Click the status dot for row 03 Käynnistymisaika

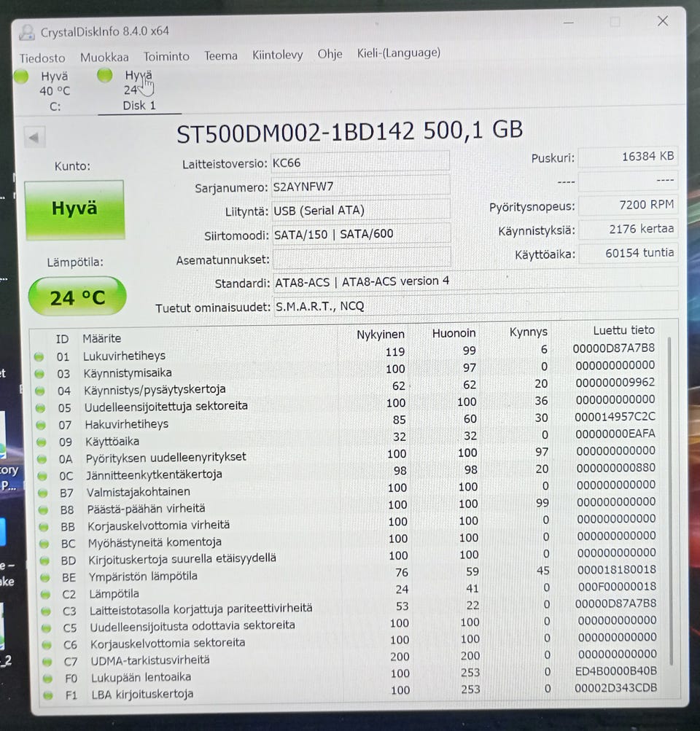point(39,374)
